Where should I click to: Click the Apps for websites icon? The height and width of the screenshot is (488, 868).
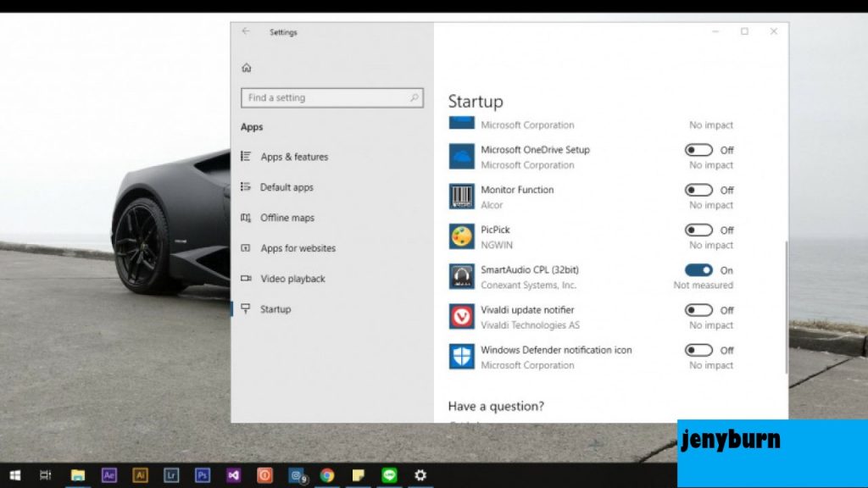246,248
